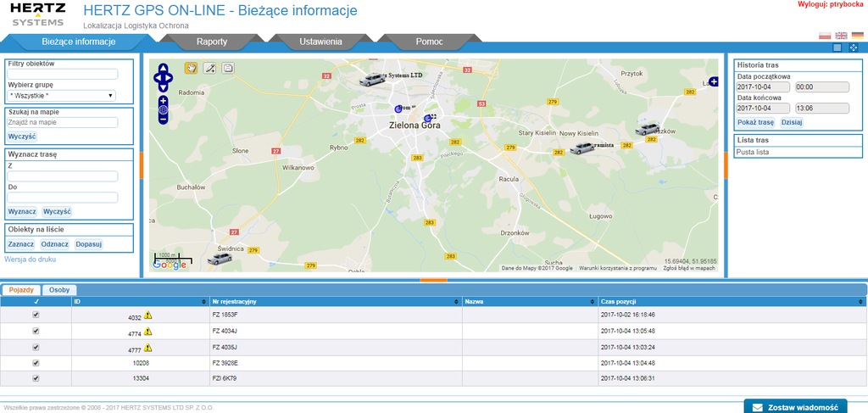Click the four-arrow fullscreen icon
The height and width of the screenshot is (413, 868).
tap(853, 47)
